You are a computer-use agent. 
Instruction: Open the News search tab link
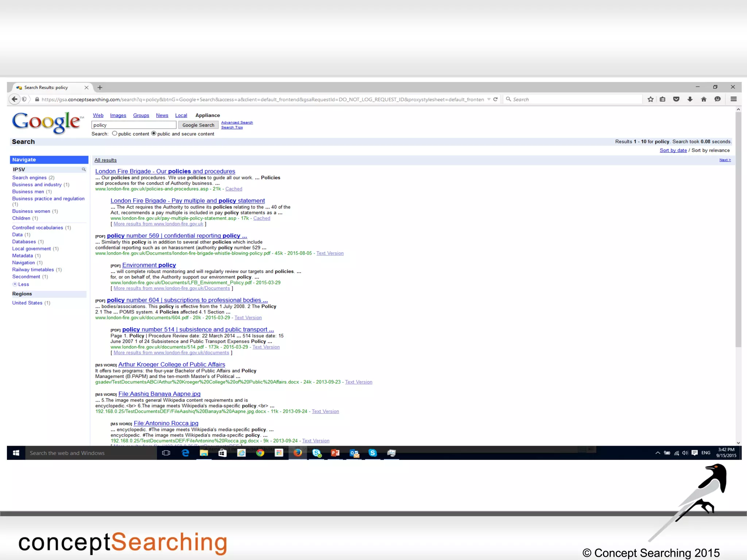pos(162,115)
